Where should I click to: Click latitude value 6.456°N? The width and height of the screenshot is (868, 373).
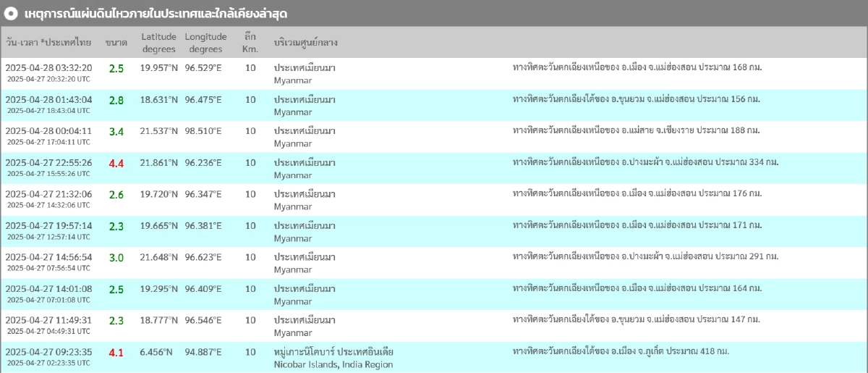point(157,352)
